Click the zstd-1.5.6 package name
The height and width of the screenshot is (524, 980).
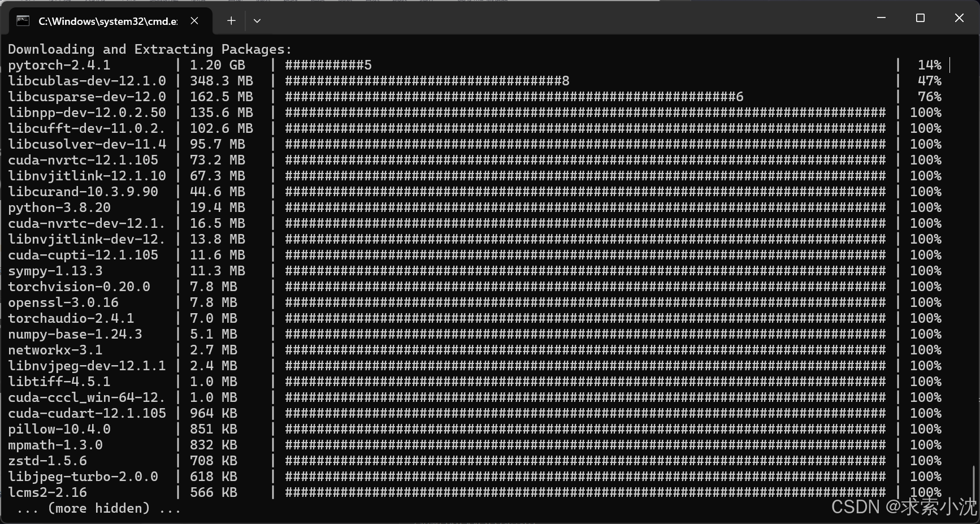(x=47, y=461)
